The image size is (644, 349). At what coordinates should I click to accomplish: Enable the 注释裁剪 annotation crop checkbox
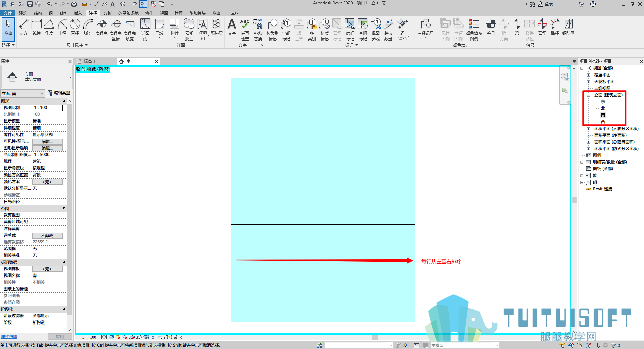pos(35,229)
